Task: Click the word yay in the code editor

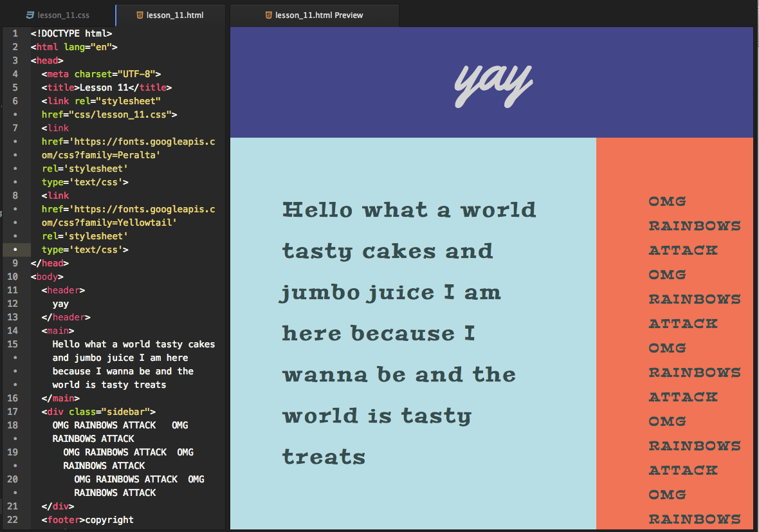Action: (60, 304)
